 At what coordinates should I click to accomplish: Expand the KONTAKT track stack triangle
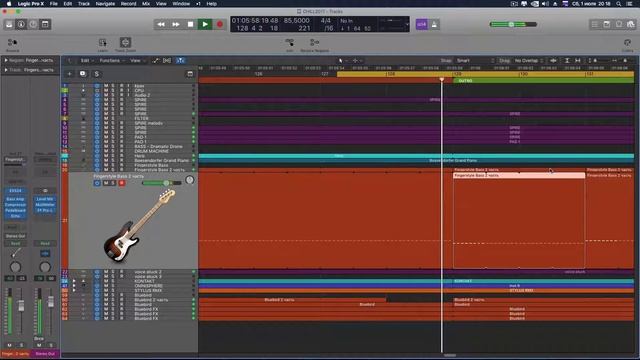point(74,281)
